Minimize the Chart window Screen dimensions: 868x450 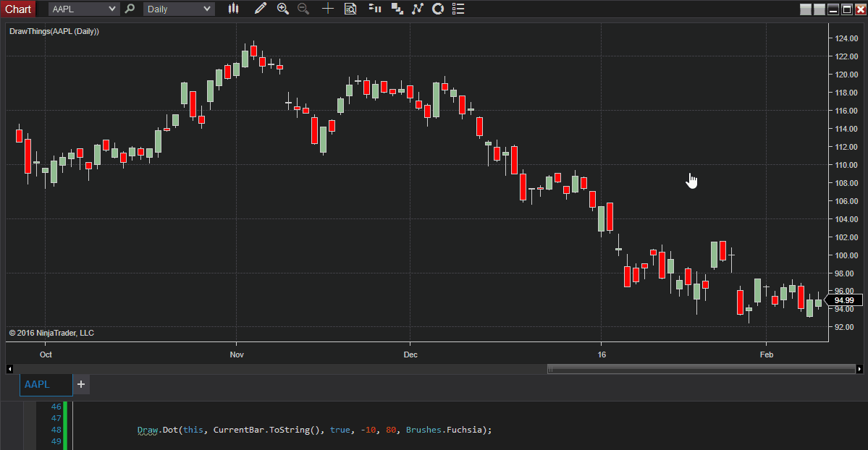coord(833,9)
